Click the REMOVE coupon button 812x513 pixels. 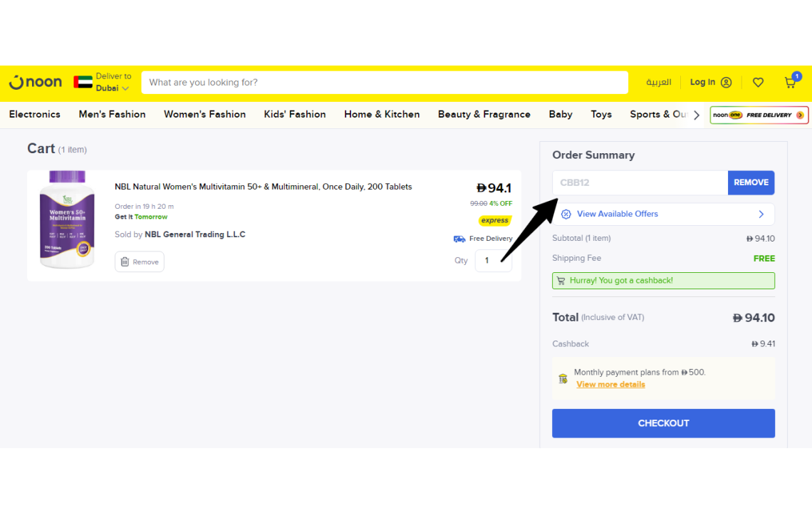(x=751, y=182)
